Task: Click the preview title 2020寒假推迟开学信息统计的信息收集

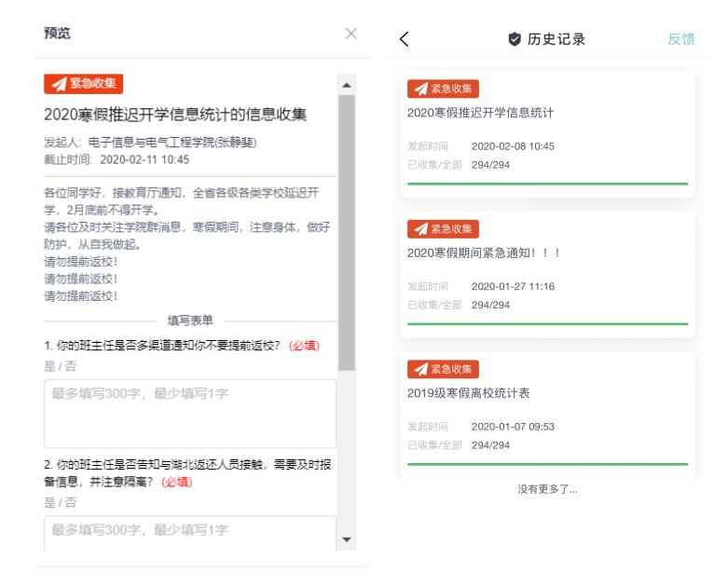Action: pos(176,116)
